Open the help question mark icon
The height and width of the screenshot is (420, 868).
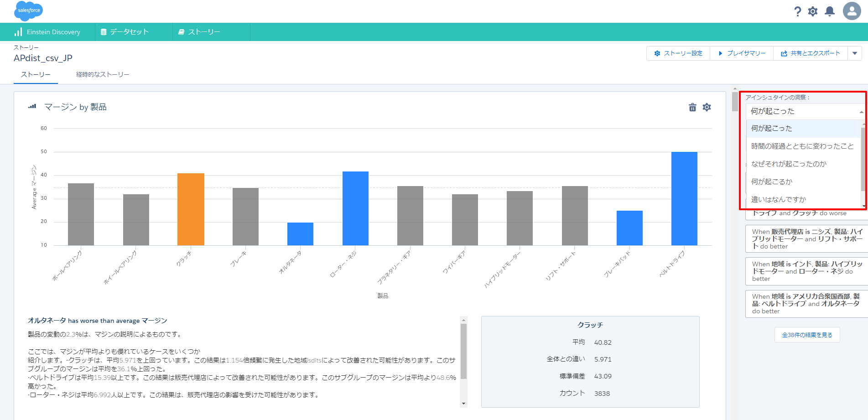point(797,11)
